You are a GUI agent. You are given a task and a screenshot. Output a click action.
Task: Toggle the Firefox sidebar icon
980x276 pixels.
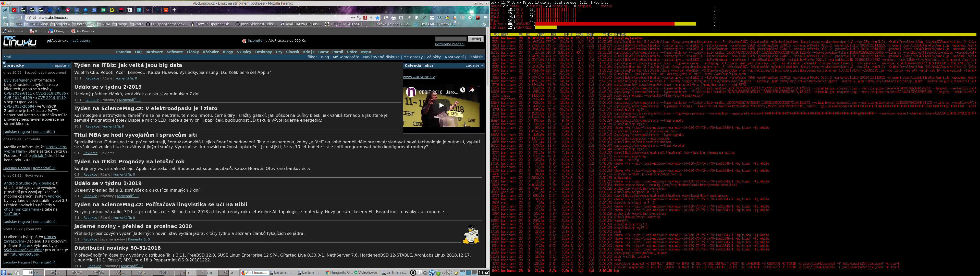20,18
